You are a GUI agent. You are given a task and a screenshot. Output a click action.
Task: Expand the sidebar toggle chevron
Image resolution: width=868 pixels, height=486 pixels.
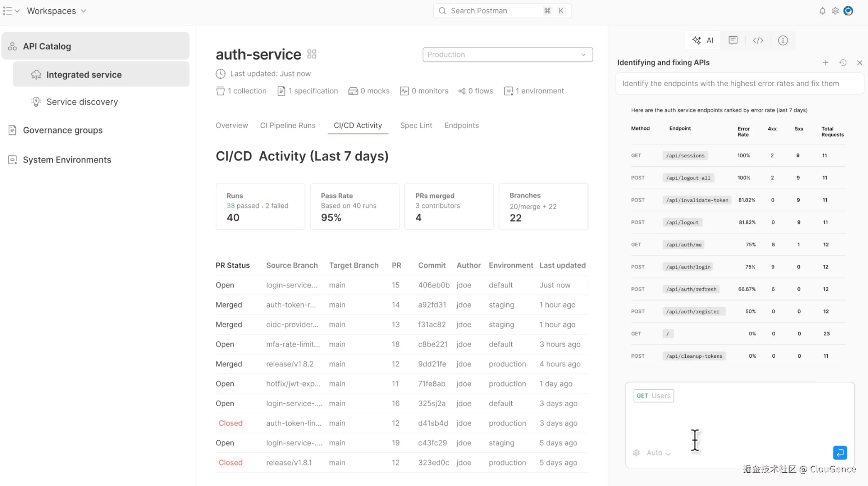click(17, 11)
